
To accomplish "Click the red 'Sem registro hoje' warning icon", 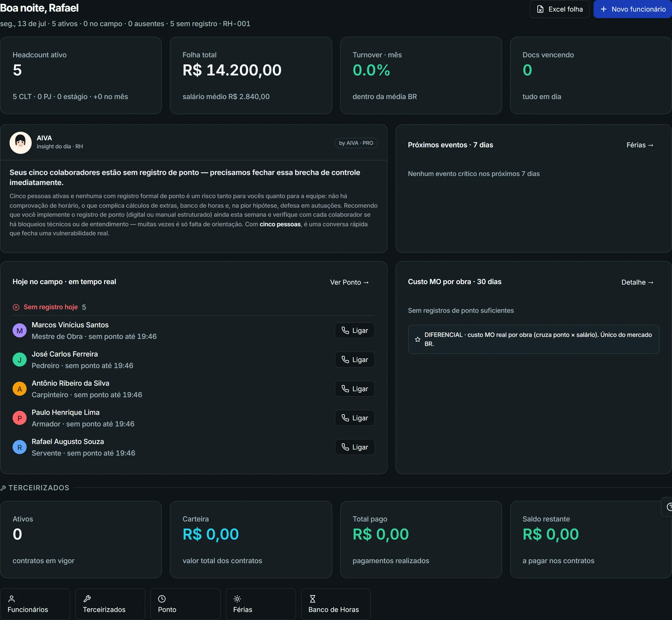I will point(16,307).
